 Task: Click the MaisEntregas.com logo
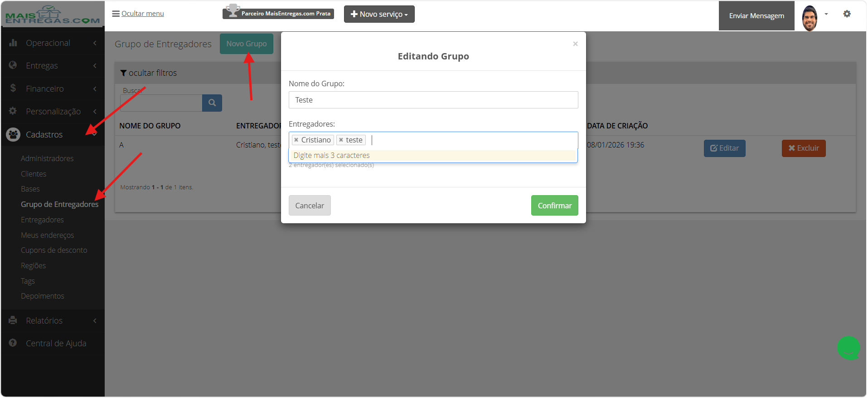click(x=53, y=15)
